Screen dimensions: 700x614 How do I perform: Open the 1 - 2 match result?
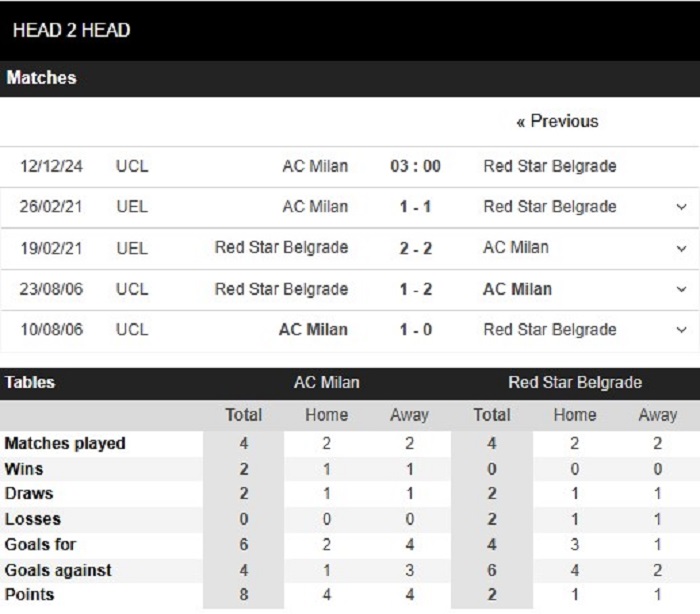[415, 289]
